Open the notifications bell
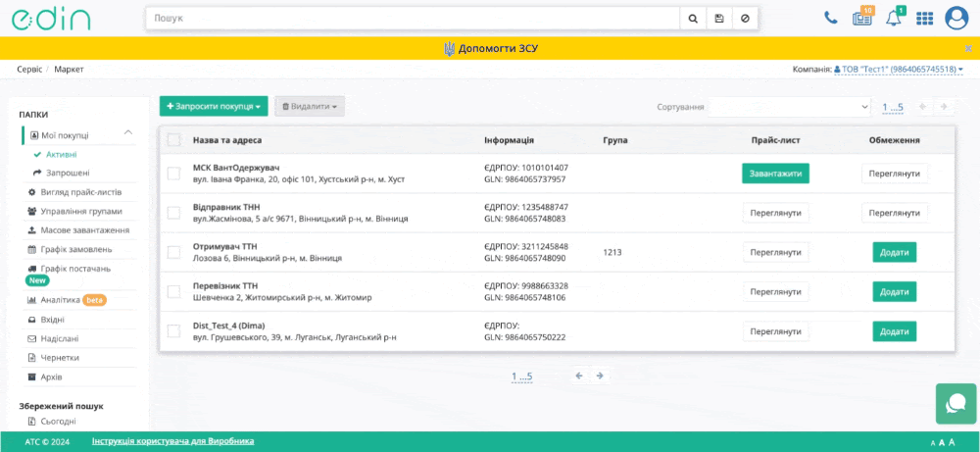 click(x=895, y=18)
